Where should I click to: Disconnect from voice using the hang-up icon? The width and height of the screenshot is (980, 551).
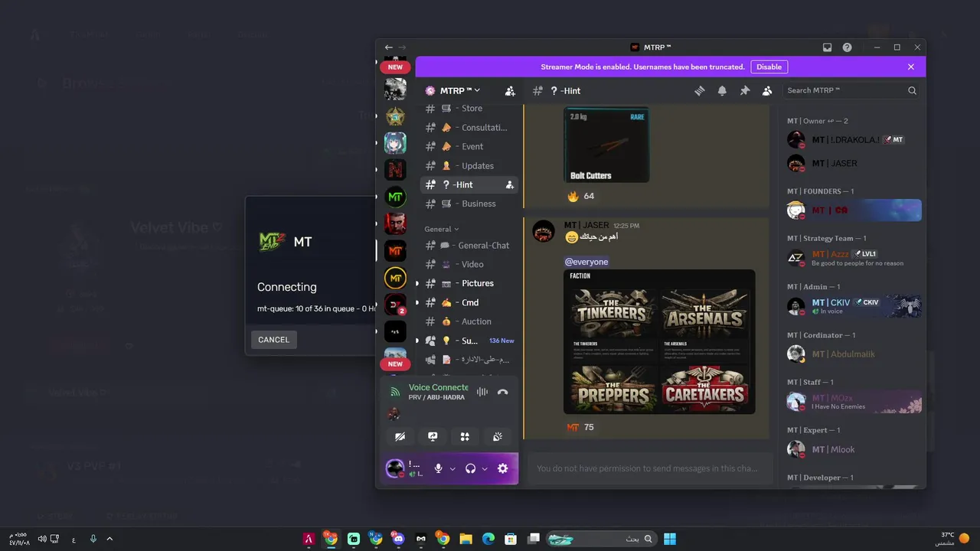(x=502, y=392)
